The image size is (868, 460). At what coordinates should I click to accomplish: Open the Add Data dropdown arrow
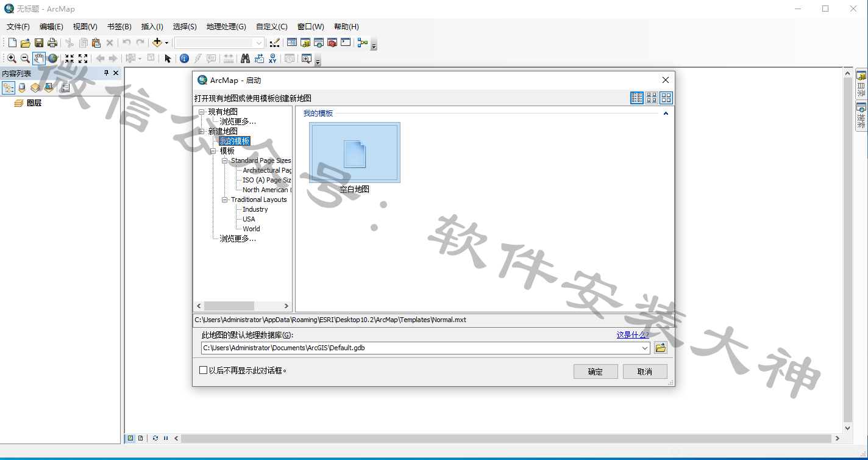pos(166,43)
